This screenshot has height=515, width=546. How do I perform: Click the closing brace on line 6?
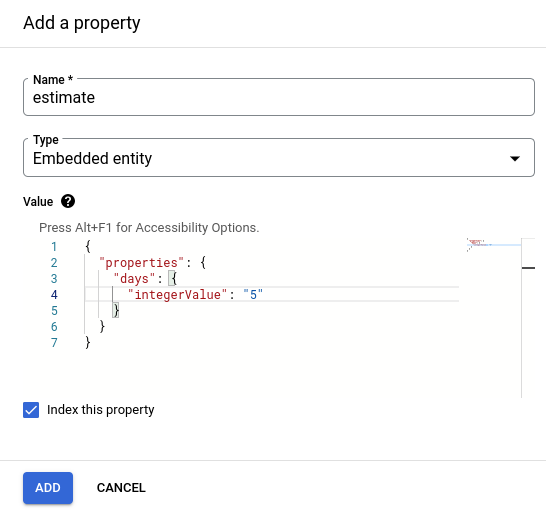pos(102,326)
